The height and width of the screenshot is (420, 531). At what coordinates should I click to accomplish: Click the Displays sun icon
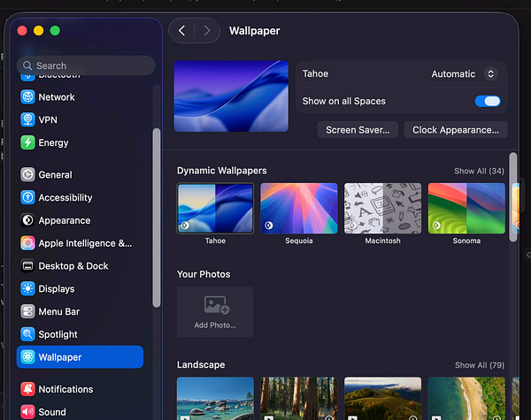click(27, 288)
